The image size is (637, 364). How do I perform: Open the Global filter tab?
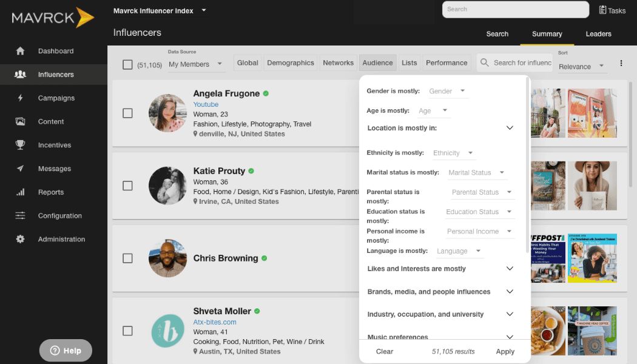point(248,62)
